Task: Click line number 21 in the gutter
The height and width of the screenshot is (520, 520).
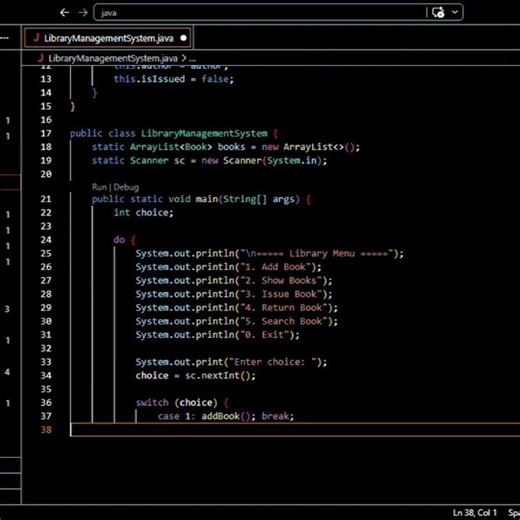Action: click(46, 199)
